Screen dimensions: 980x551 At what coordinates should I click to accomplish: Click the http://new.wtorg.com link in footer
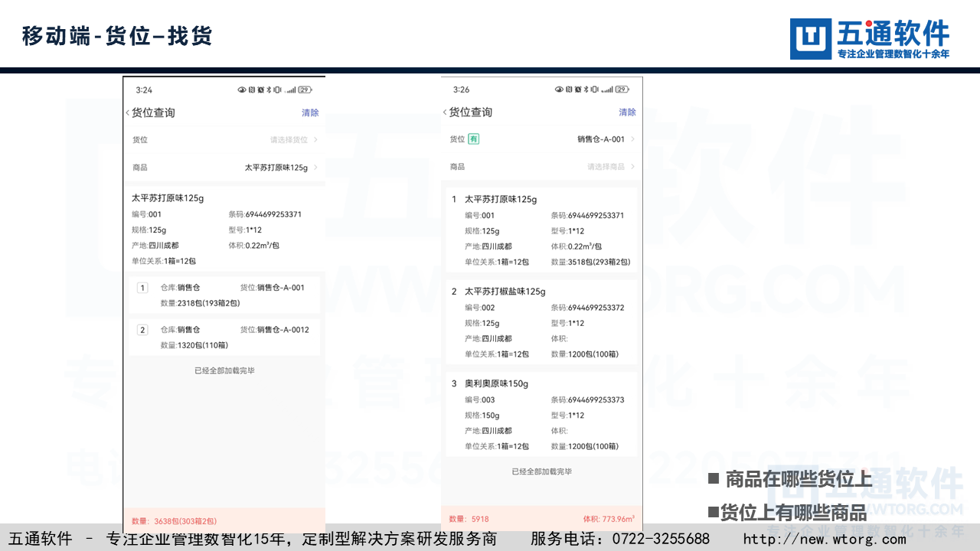coord(825,539)
